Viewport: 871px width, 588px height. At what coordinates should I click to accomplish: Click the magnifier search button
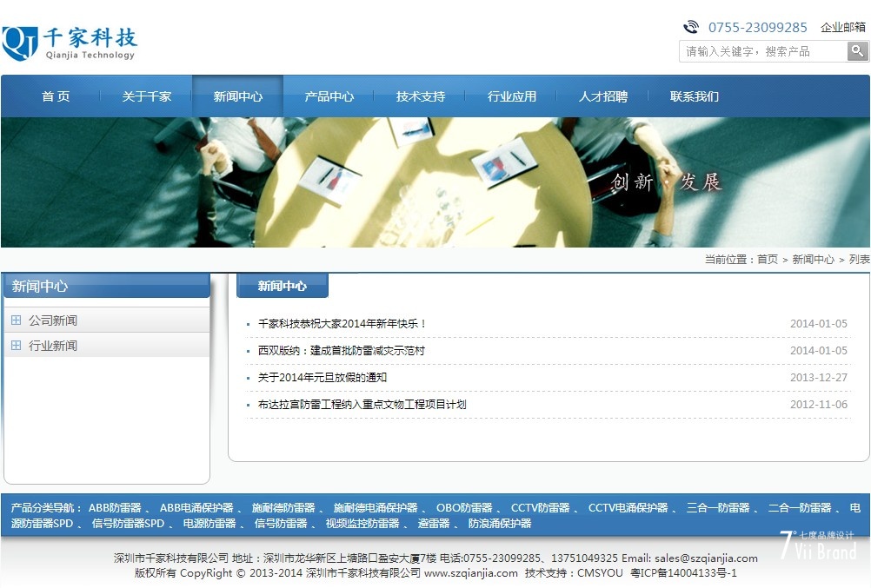point(857,51)
